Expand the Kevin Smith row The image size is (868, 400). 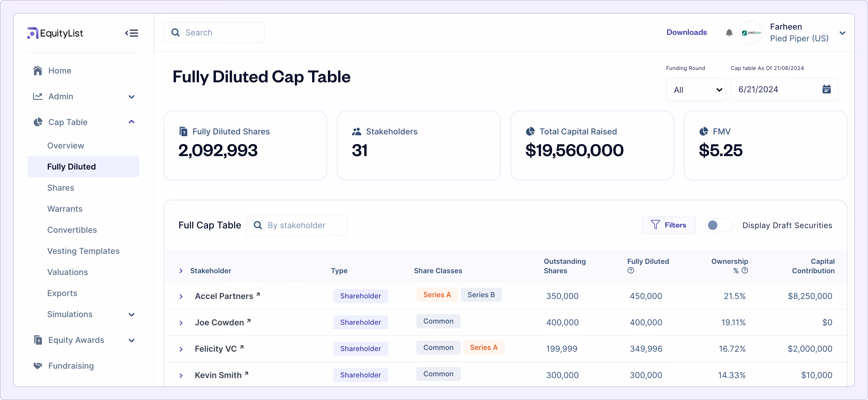click(x=181, y=375)
